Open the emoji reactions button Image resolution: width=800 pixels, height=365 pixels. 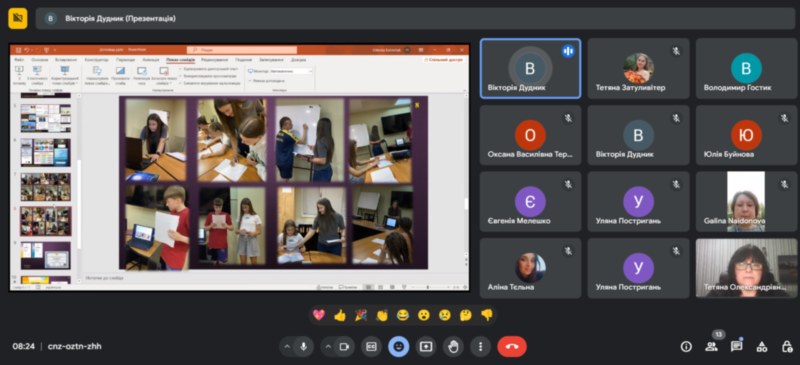pyautogui.click(x=398, y=347)
